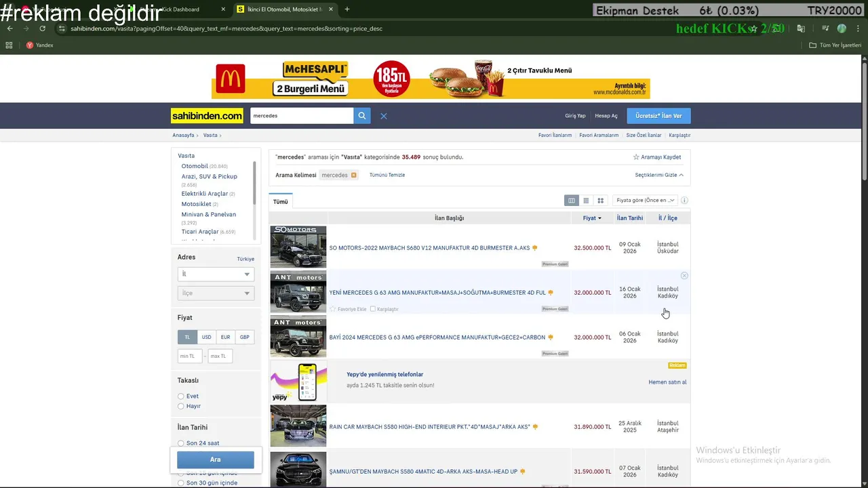The image size is (868, 488).
Task: Collapse Seçtiklerimi Gizle expander
Action: coord(659,175)
